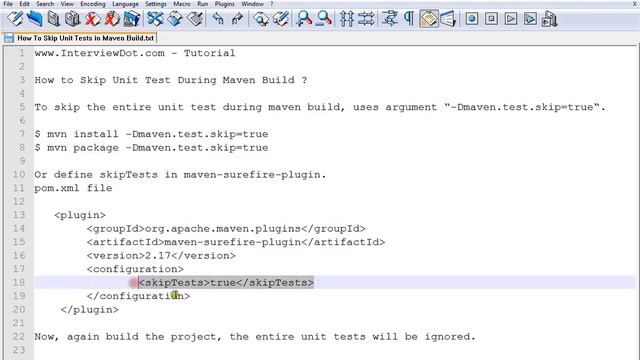Open the Encoding menu
Viewport: 640px width, 360px height.
click(93, 4)
